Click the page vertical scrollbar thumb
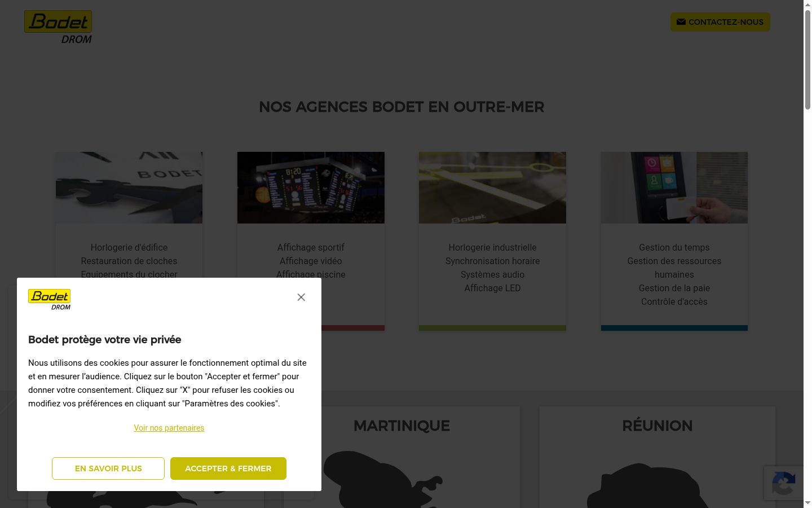The width and height of the screenshot is (812, 508). click(x=807, y=59)
